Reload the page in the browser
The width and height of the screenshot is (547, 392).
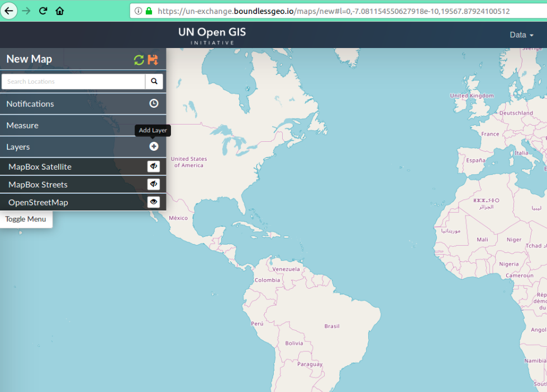coord(43,11)
